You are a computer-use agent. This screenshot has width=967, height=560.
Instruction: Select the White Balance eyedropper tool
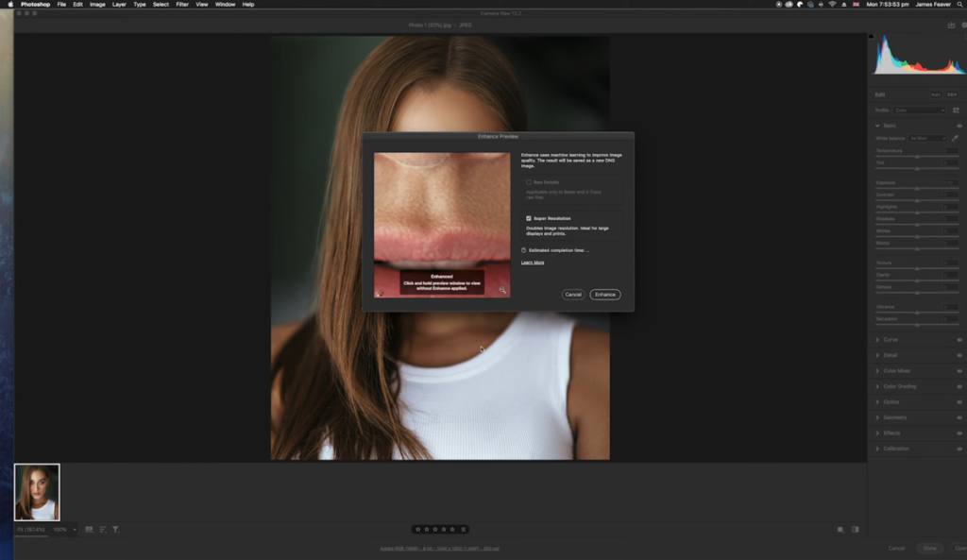tap(955, 138)
